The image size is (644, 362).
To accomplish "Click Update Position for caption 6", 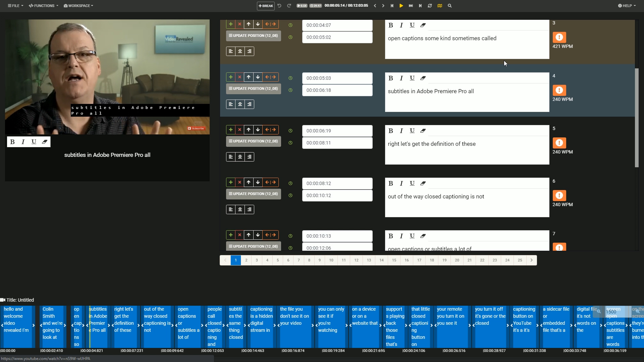I will (x=254, y=194).
